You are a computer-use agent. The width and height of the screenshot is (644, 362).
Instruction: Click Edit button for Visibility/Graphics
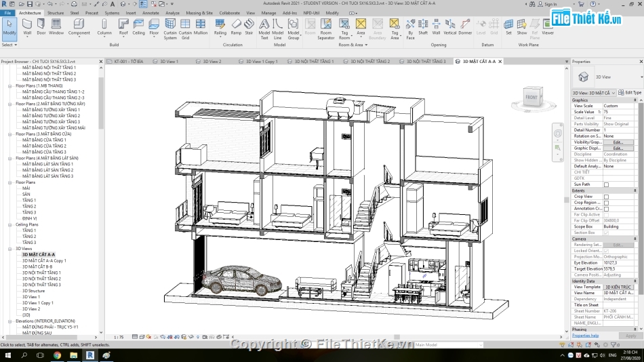tap(618, 142)
